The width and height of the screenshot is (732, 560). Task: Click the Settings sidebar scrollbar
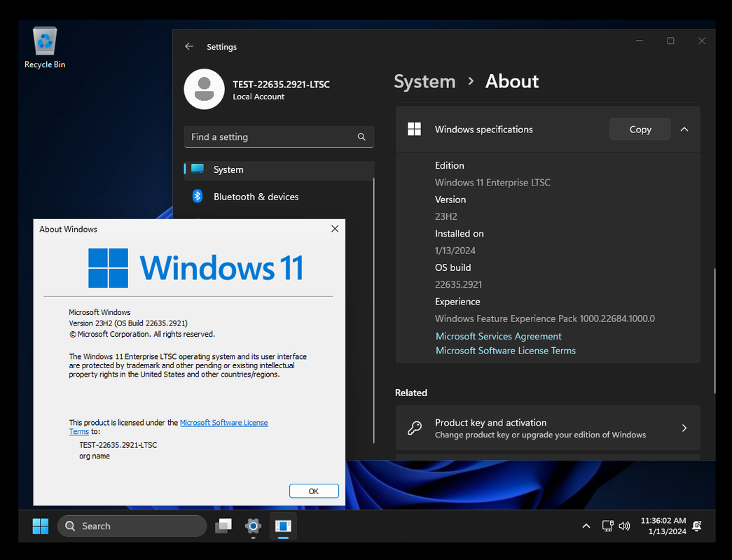coord(374,310)
